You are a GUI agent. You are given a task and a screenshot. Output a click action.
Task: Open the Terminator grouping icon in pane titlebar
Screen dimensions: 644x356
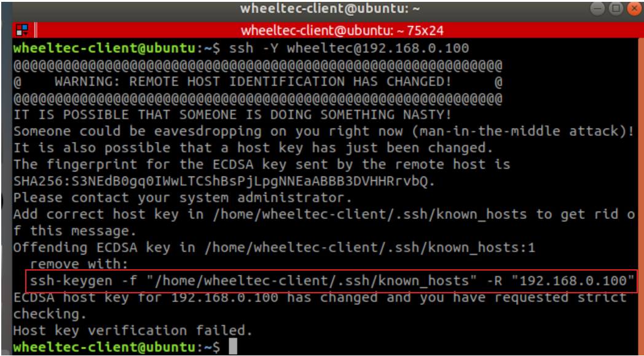pos(22,30)
